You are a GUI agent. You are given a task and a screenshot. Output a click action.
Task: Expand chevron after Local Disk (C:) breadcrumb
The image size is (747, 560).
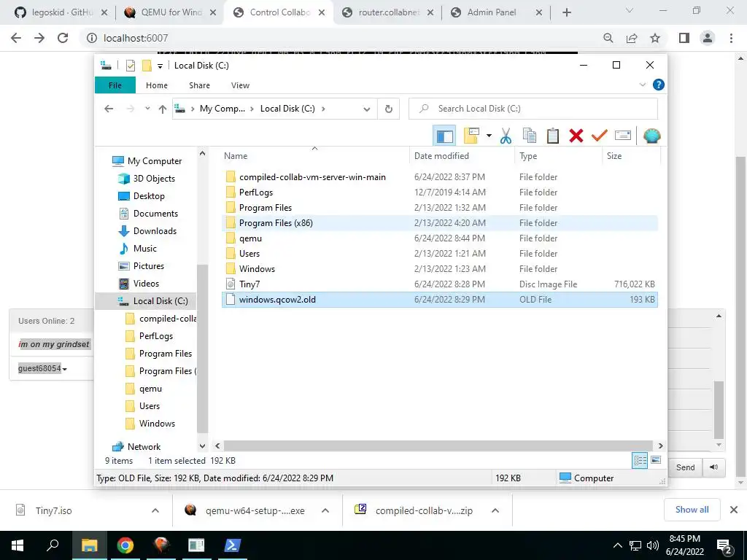323,109
